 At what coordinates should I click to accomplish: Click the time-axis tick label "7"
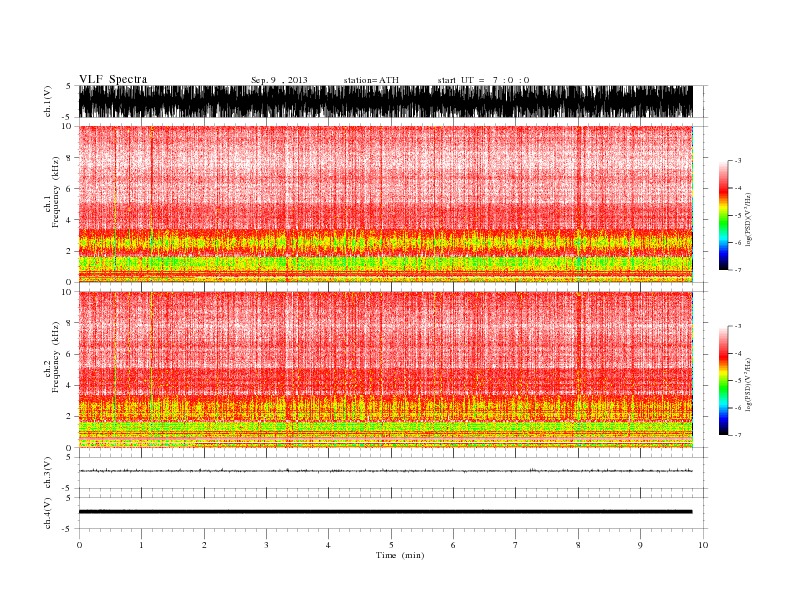click(x=516, y=545)
